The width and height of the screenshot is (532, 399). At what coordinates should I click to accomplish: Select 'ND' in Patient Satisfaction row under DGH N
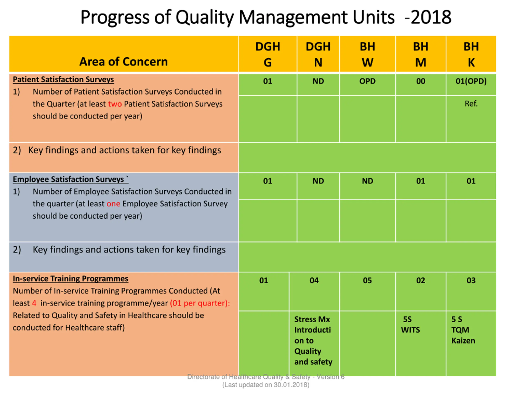tap(318, 81)
